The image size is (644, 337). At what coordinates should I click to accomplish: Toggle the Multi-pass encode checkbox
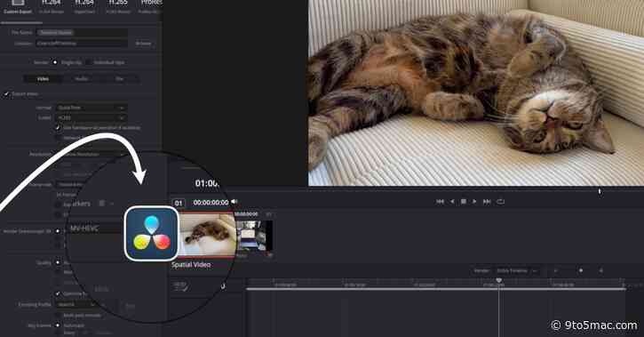pos(58,316)
